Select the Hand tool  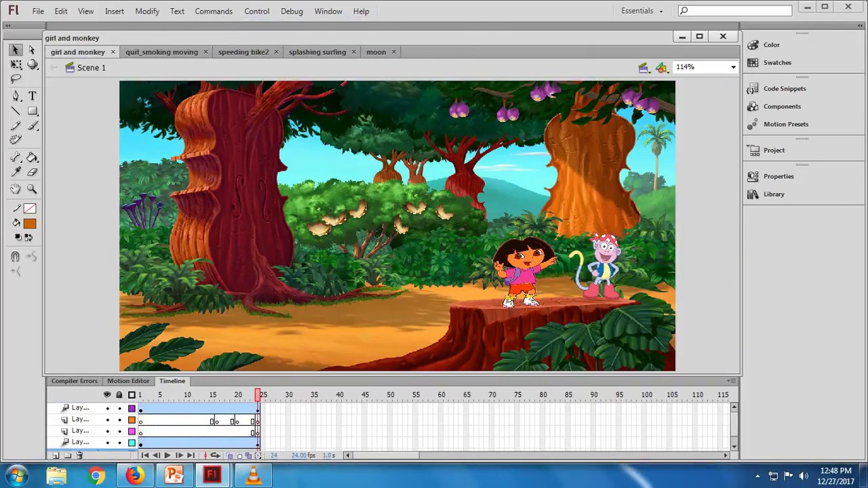coord(15,189)
